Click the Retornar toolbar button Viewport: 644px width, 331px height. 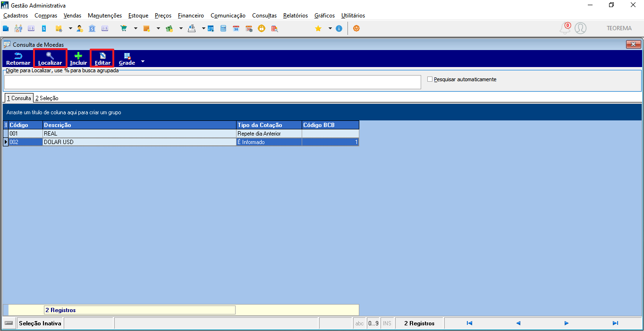pos(18,59)
